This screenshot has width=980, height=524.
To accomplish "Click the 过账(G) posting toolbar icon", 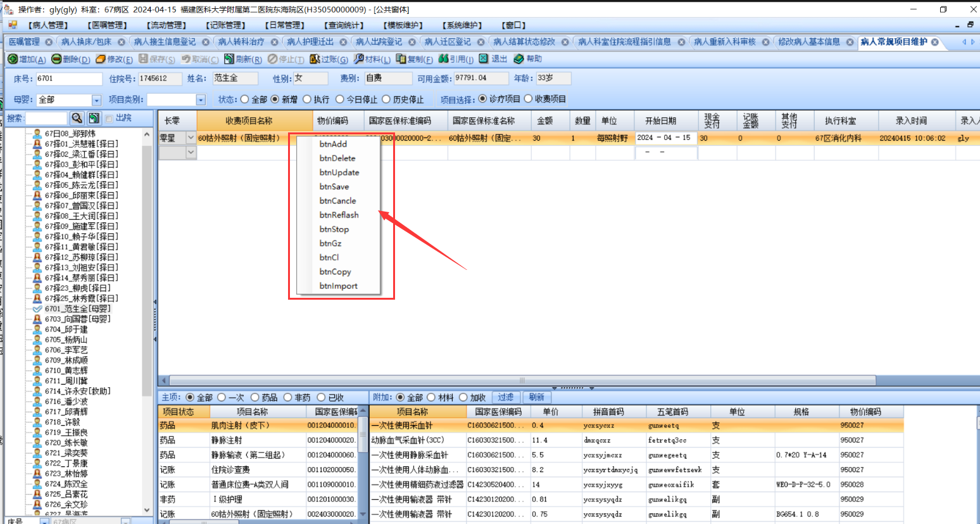I will pos(315,59).
